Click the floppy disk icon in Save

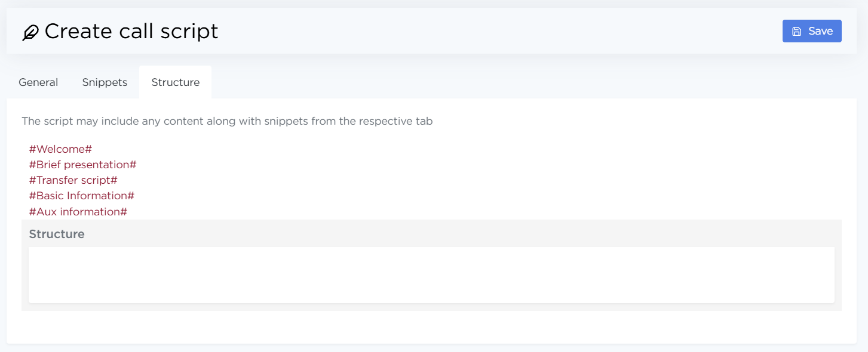[x=796, y=32]
